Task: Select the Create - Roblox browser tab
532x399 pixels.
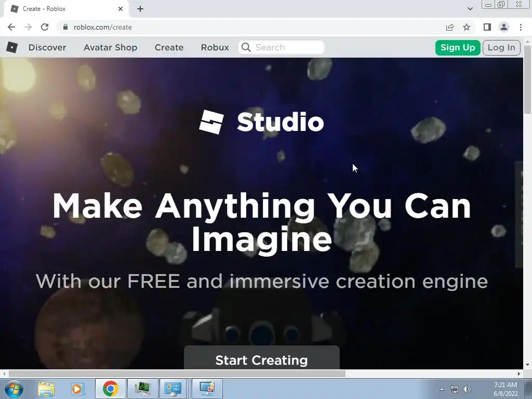Action: click(x=66, y=9)
